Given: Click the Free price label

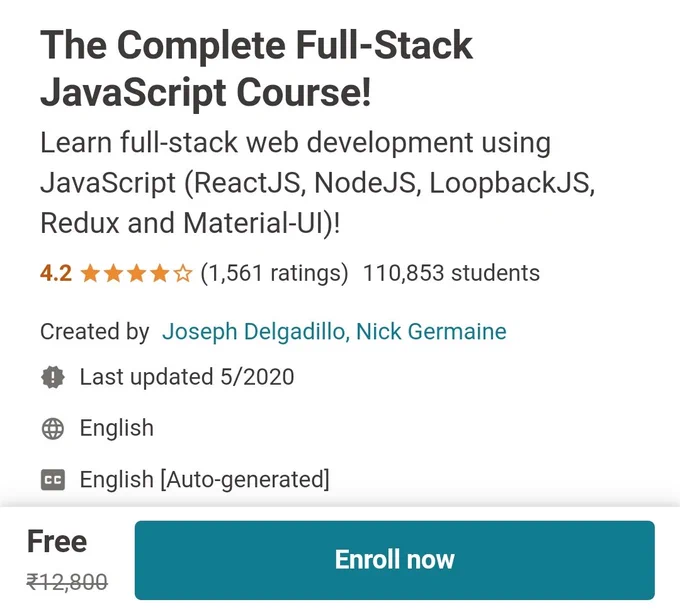Looking at the screenshot, I should (57, 541).
